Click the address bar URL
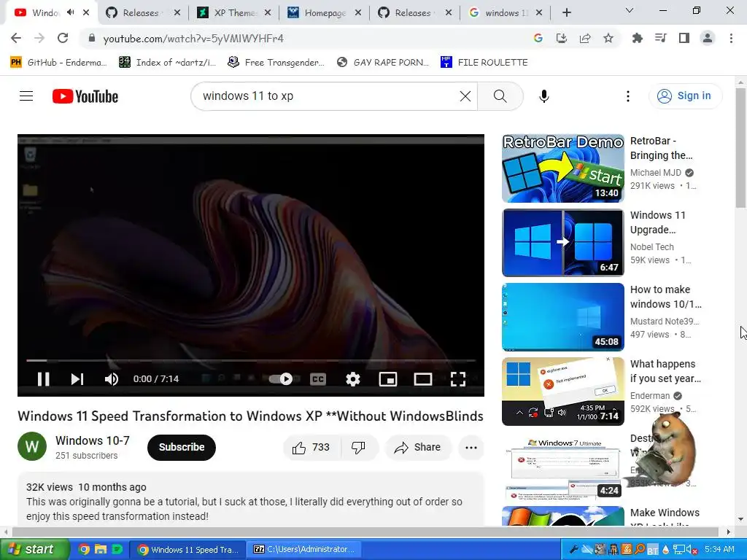 click(193, 39)
